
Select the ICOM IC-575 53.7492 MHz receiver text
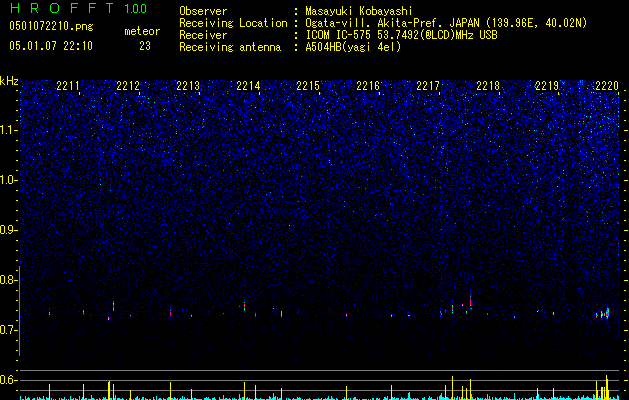[401, 35]
